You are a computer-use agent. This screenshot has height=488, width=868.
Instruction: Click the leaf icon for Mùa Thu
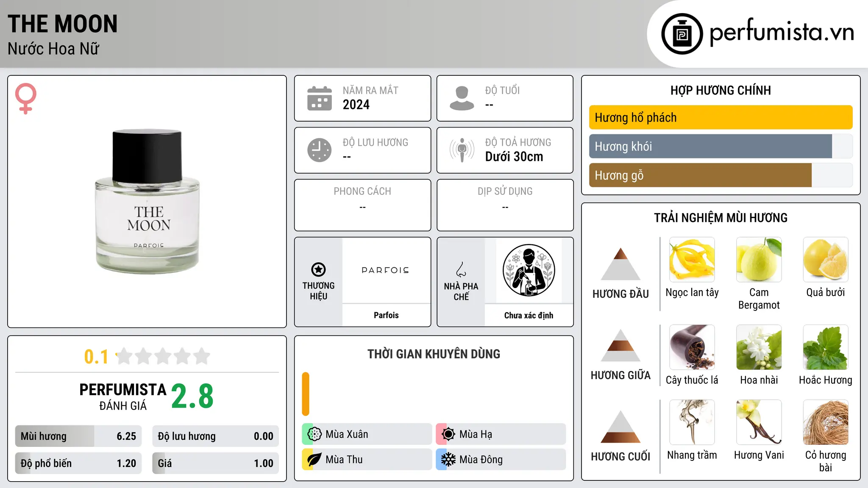[x=314, y=460]
